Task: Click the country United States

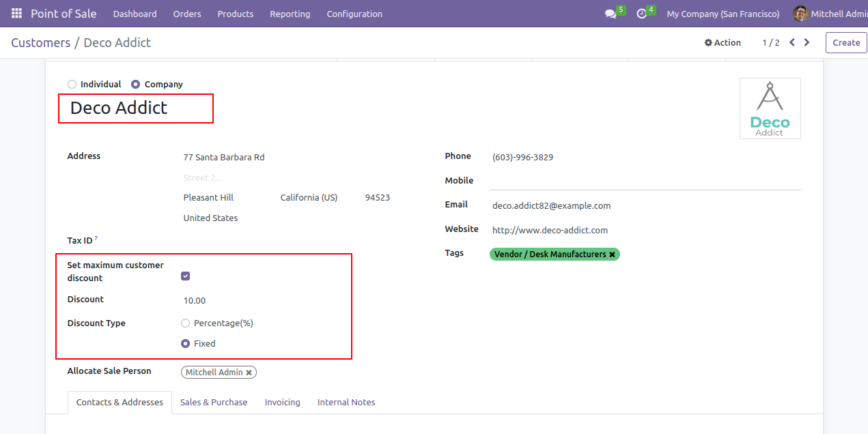Action: click(x=210, y=218)
